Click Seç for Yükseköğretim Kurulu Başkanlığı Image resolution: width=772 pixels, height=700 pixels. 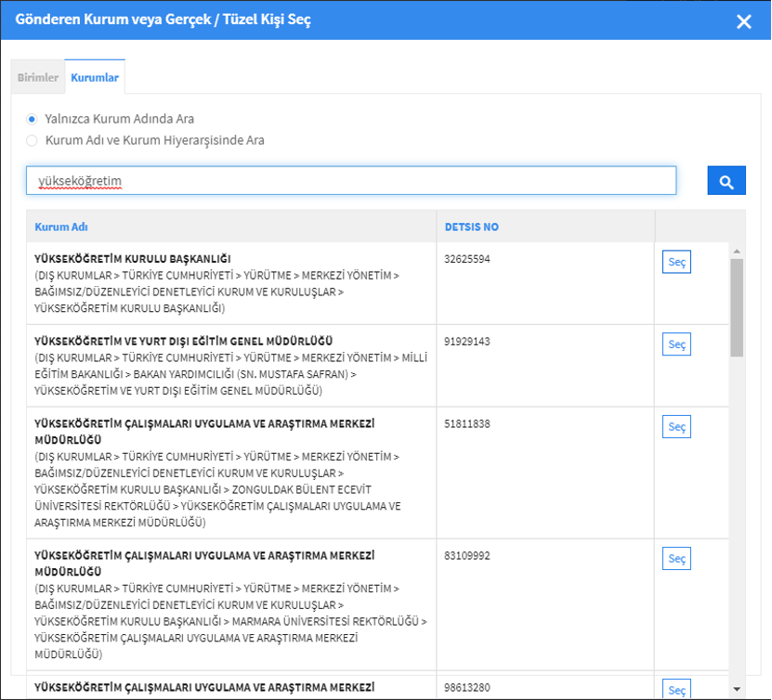pyautogui.click(x=676, y=262)
